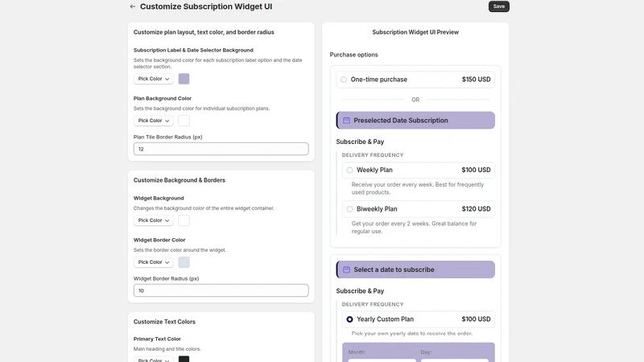Open Pick Color for Widget Background
644x362 pixels.
(153, 220)
